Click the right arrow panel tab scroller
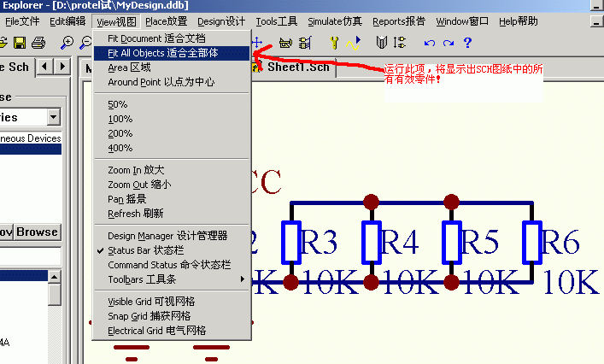 [62, 67]
